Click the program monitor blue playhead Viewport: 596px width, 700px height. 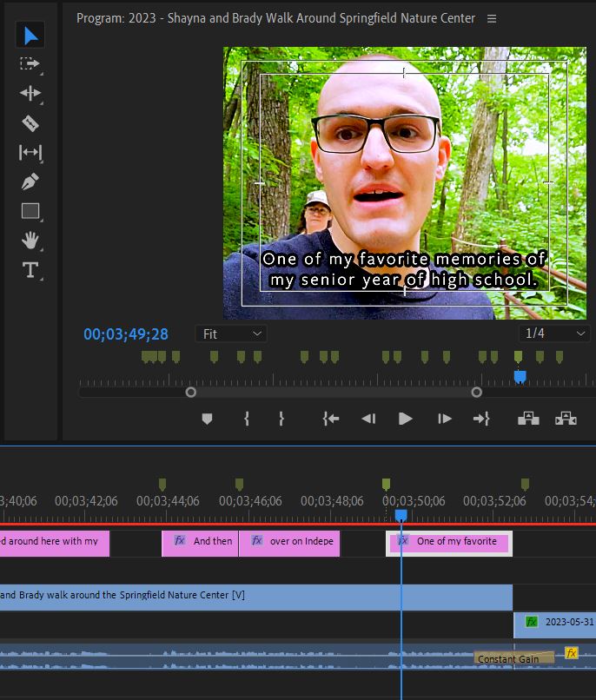click(520, 377)
